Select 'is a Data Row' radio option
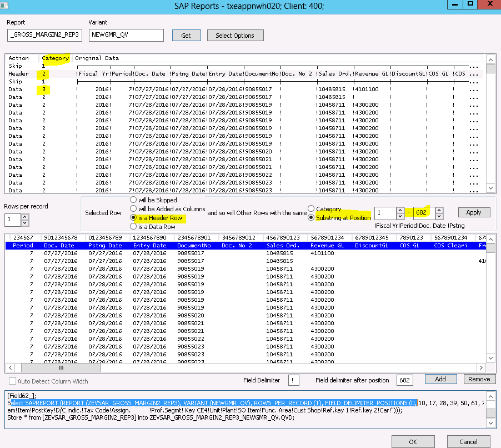Image resolution: width=501 pixels, height=448 pixels. tap(133, 226)
